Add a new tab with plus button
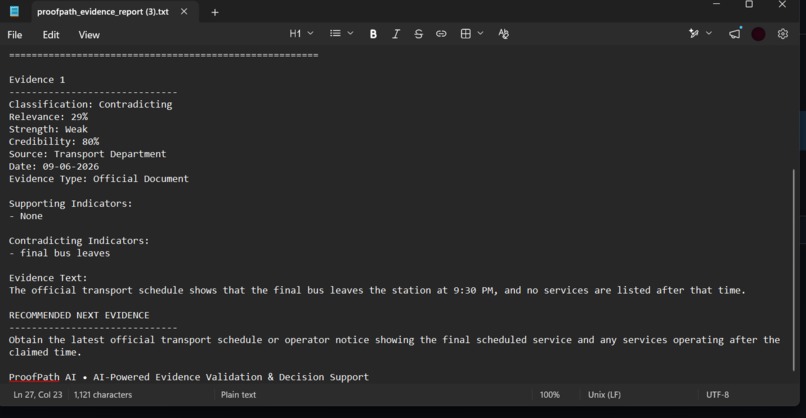 pyautogui.click(x=215, y=12)
